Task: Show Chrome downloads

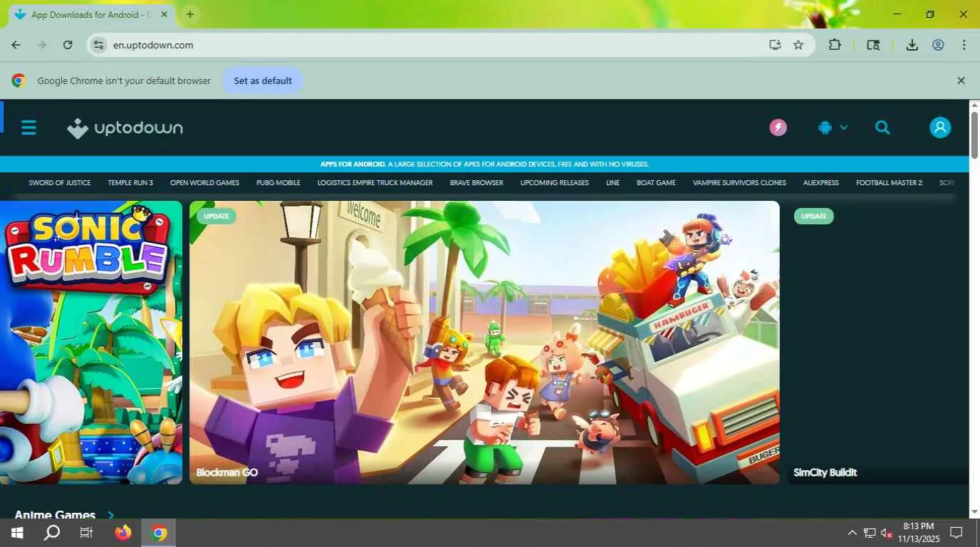Action: tap(912, 45)
